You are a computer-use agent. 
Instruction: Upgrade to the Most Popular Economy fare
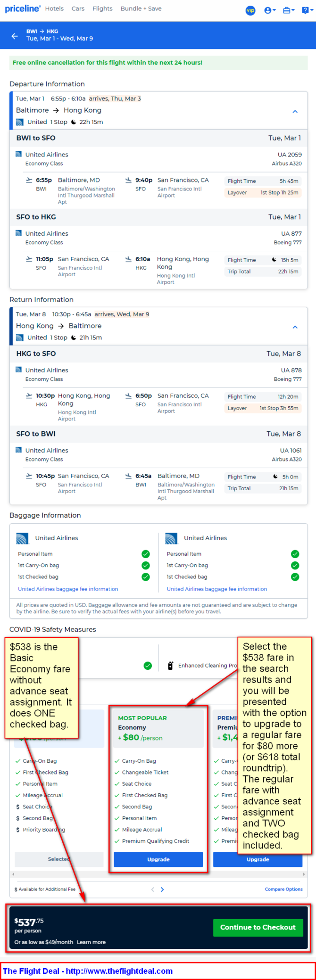click(158, 859)
